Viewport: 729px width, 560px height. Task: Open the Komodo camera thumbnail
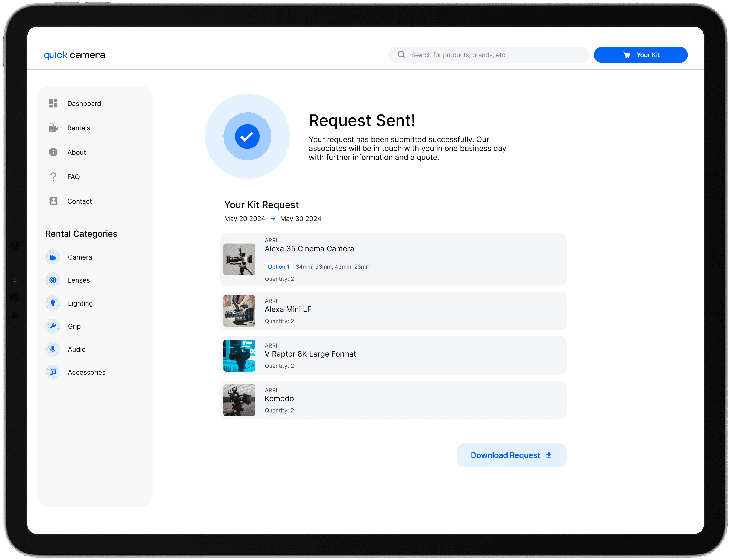(239, 400)
